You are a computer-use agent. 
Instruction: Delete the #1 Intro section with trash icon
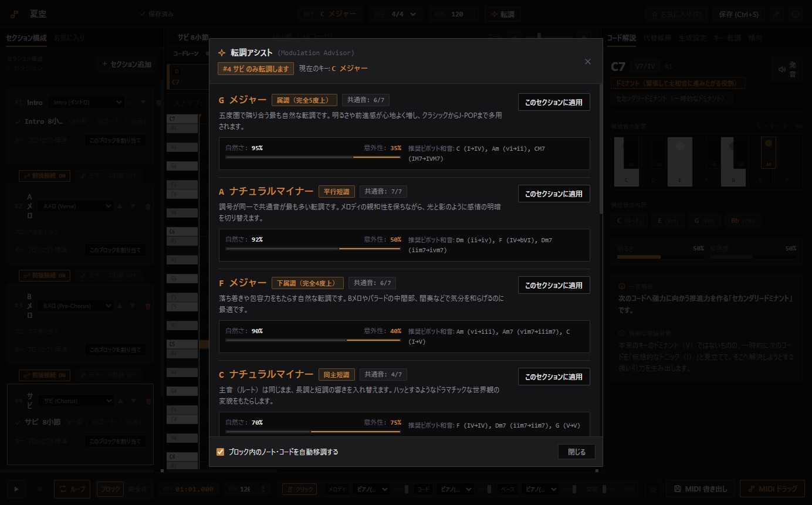(158, 103)
